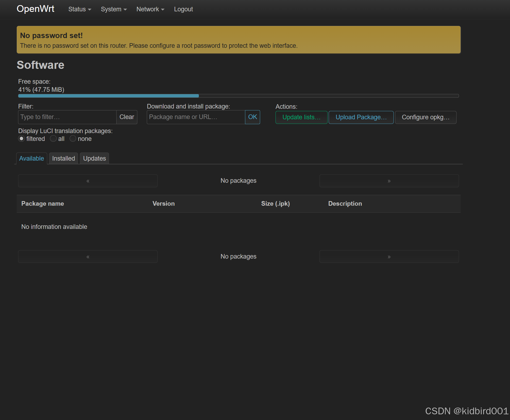The image size is (510, 420).
Task: Switch to the Available tab
Action: (32, 158)
